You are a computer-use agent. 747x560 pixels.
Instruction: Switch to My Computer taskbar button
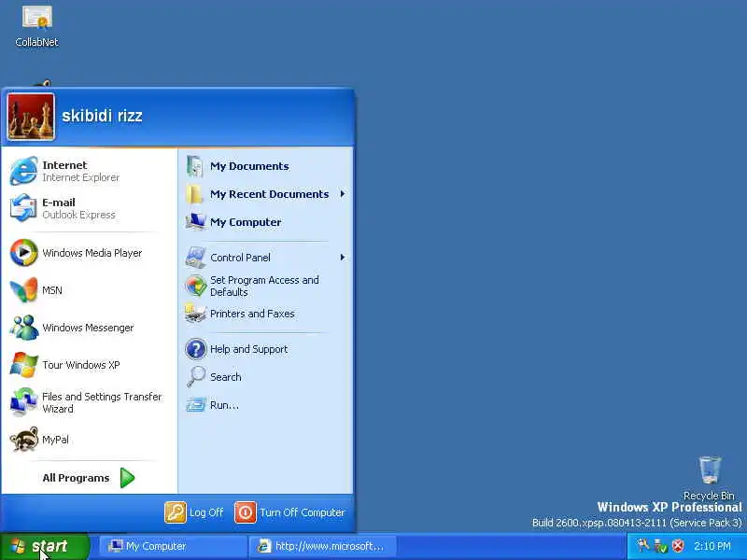point(173,546)
